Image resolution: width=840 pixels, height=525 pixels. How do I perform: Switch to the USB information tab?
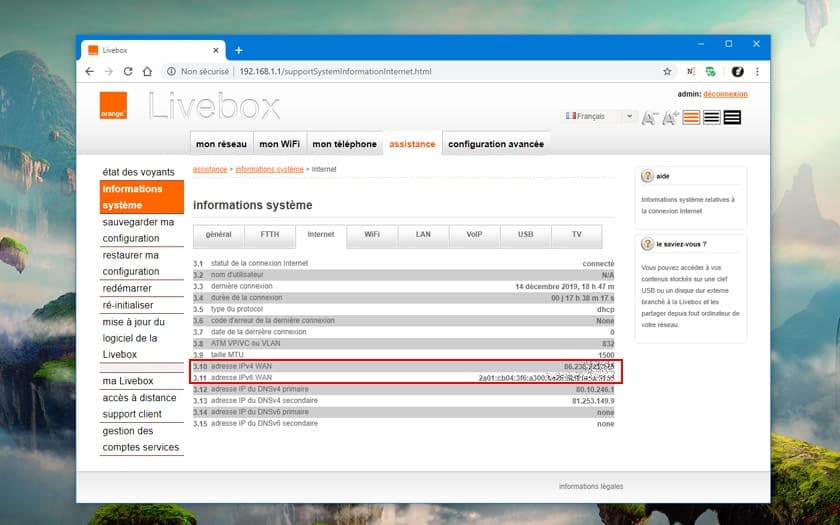526,235
